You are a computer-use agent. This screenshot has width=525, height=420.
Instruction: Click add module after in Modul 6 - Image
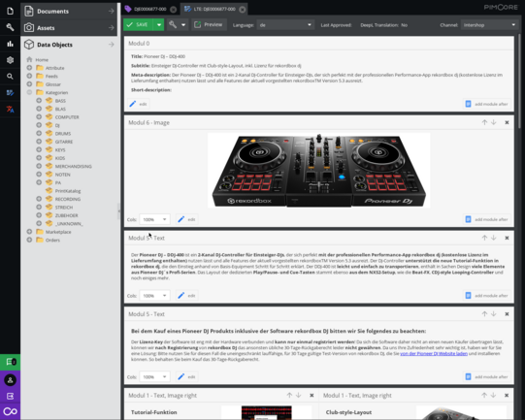click(x=487, y=219)
